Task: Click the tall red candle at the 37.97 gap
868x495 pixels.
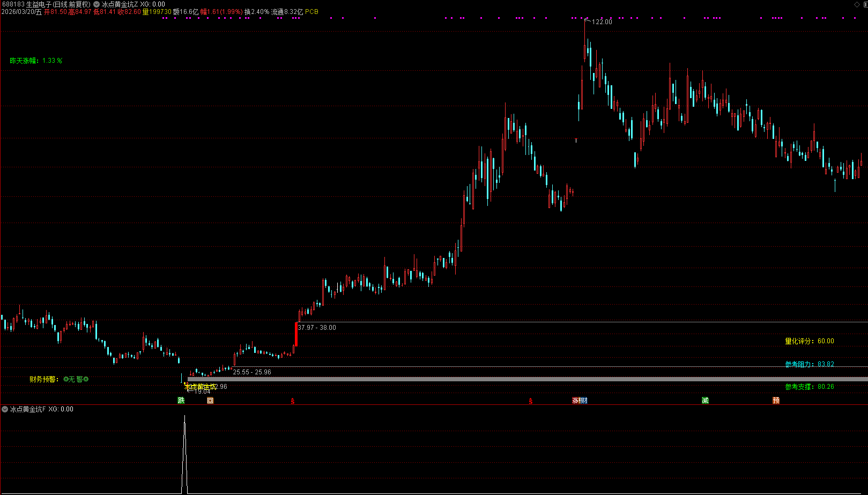Action: pos(296,334)
